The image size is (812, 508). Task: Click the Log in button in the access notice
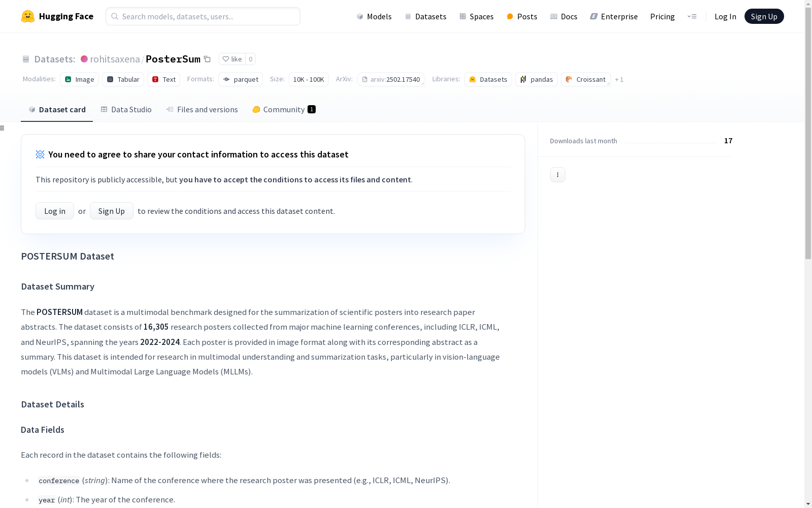pos(55,211)
